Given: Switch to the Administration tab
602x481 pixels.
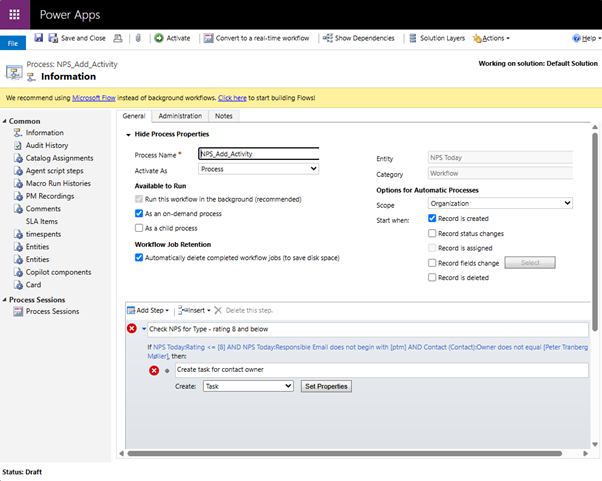Looking at the screenshot, I should coord(180,116).
